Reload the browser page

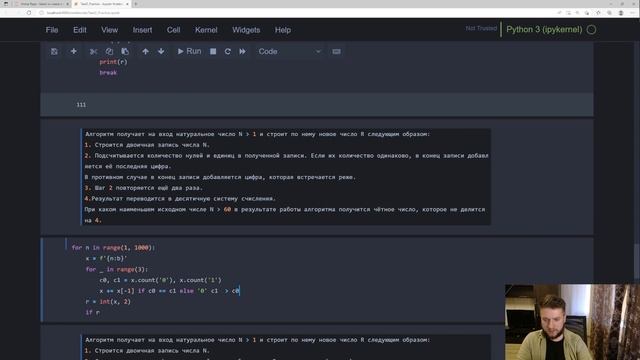[x=29, y=13]
